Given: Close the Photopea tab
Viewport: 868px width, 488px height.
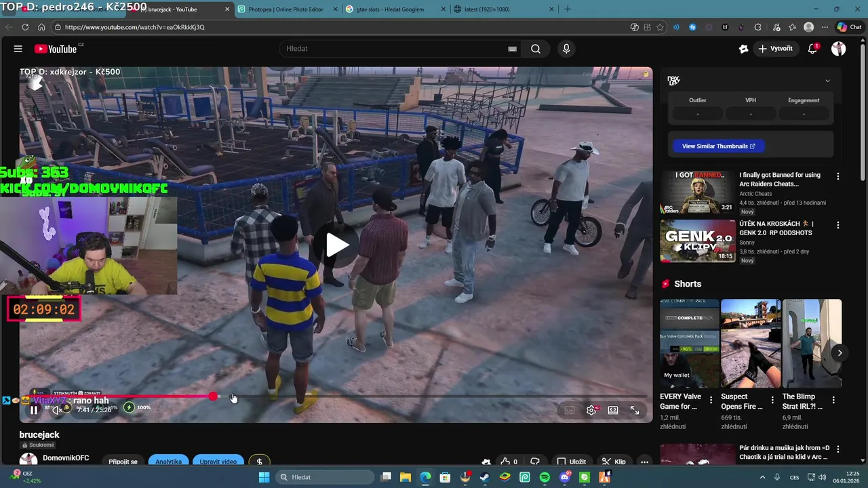Looking at the screenshot, I should click(334, 9).
